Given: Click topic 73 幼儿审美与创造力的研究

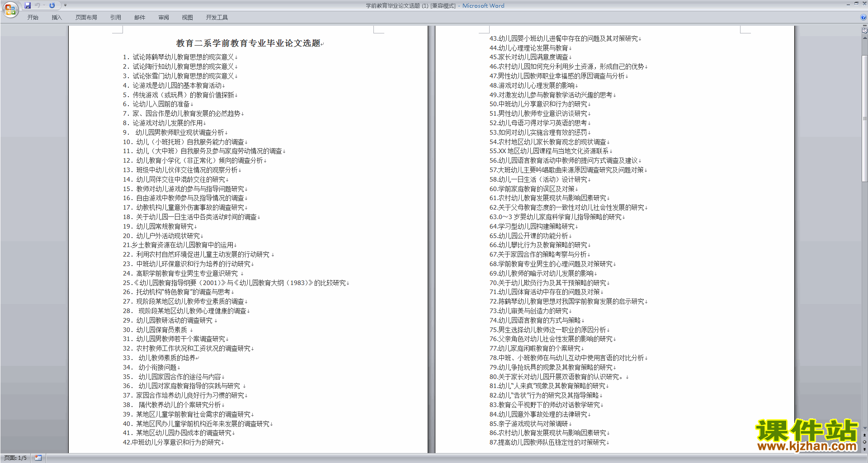Looking at the screenshot, I should point(529,311).
